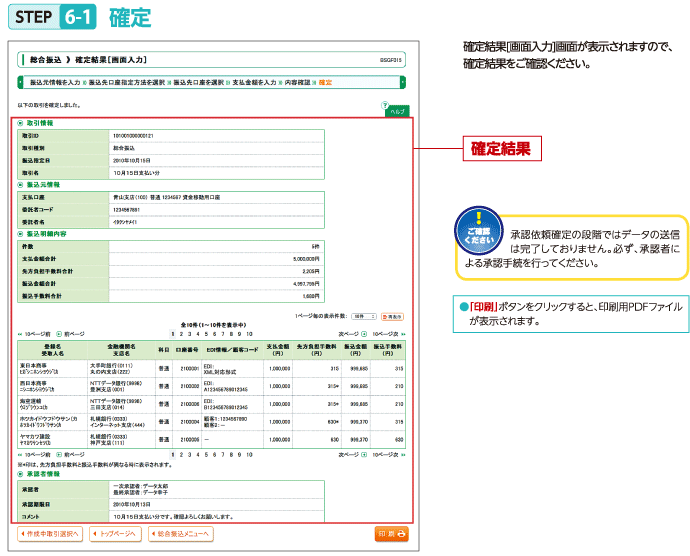The width and height of the screenshot is (690, 556).
Task: Open the ヘルプ help tab
Action: click(x=397, y=111)
